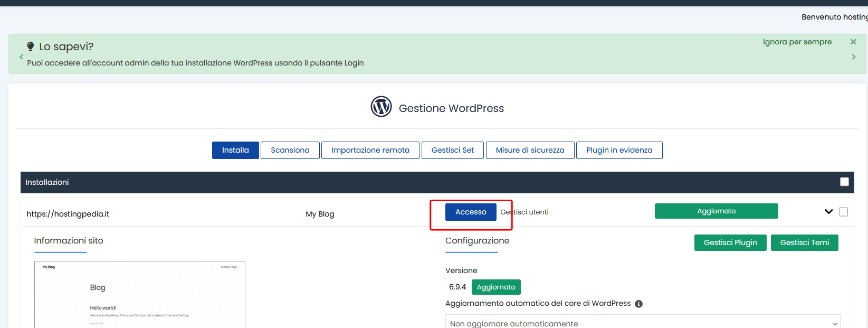Click the Gestione WordPress title
The image size is (868, 328).
pyautogui.click(x=451, y=108)
